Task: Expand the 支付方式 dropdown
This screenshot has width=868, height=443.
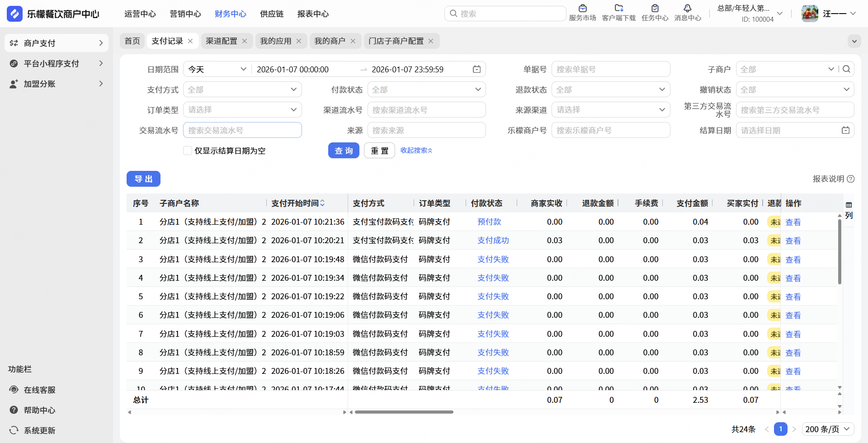Action: 242,90
